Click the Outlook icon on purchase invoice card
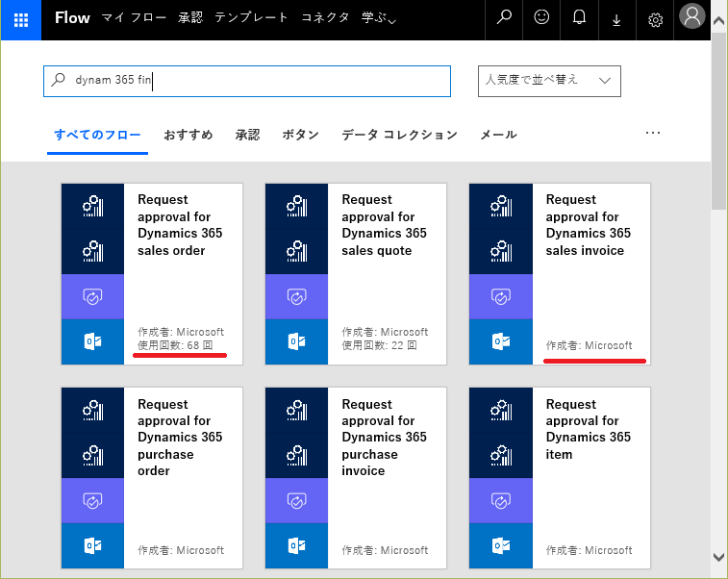Image resolution: width=728 pixels, height=579 pixels. pyautogui.click(x=296, y=545)
